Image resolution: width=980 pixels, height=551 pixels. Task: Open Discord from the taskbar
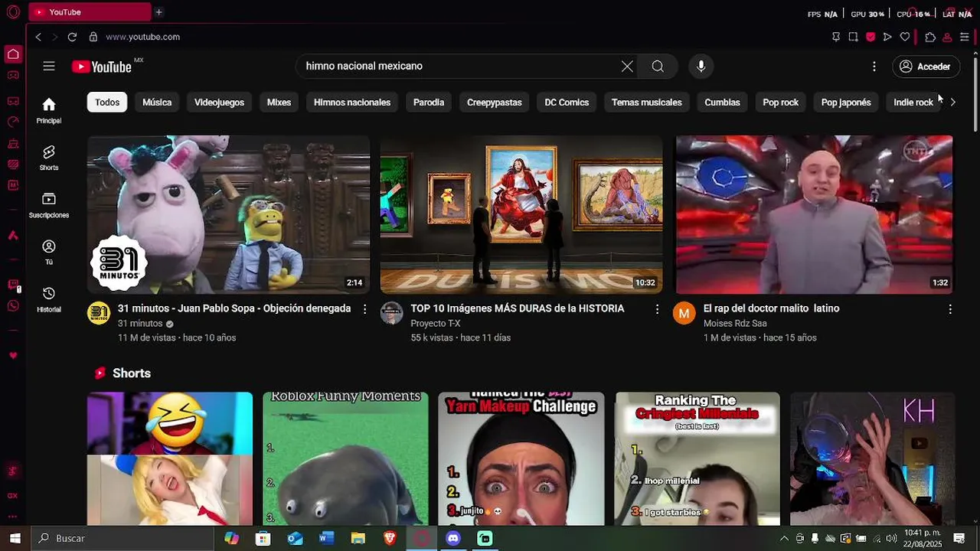pos(453,539)
